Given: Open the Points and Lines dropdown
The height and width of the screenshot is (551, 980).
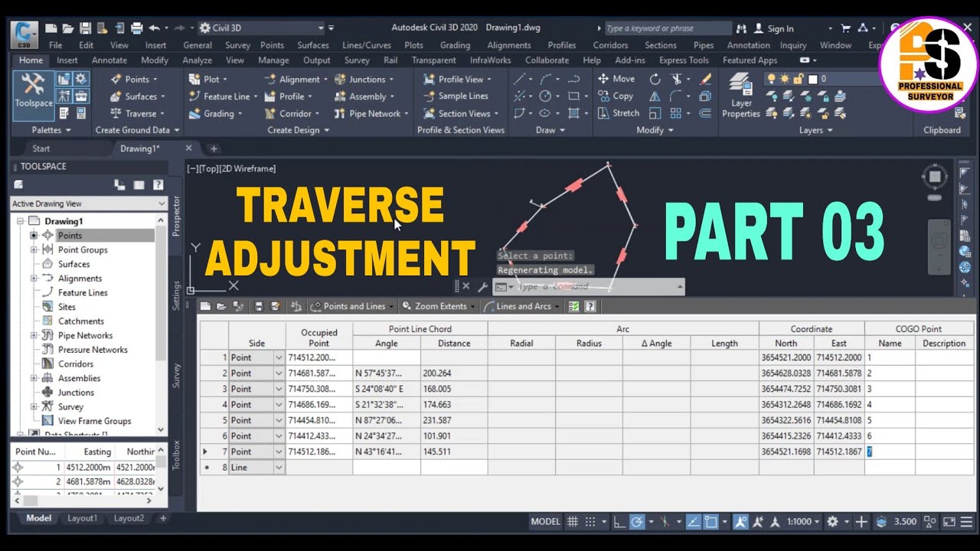Looking at the screenshot, I should (x=353, y=306).
